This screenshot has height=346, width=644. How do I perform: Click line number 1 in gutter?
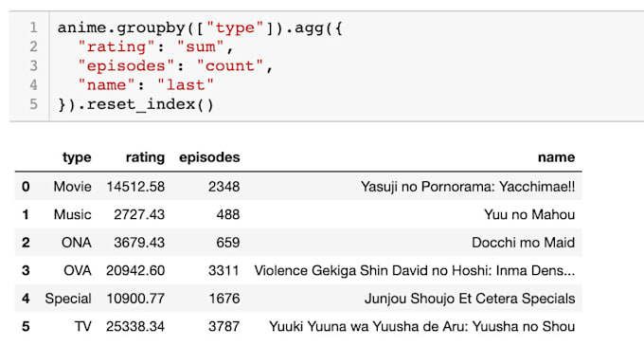coord(33,27)
